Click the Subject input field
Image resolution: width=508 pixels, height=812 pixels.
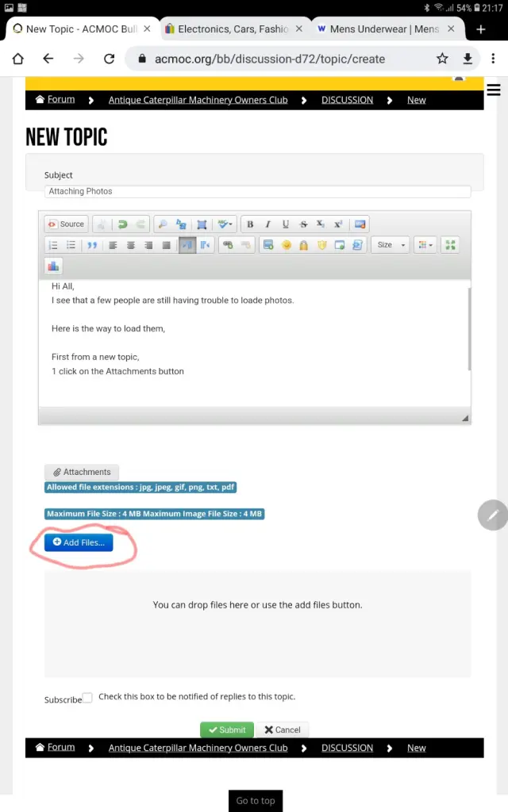258,191
